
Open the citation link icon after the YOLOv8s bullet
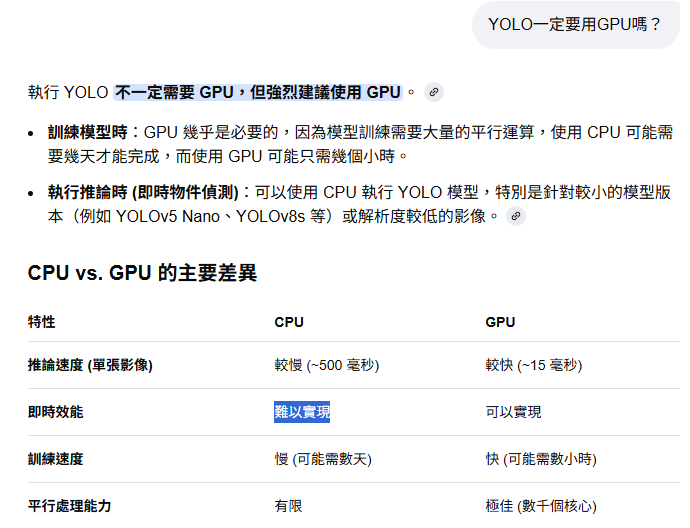coord(515,215)
